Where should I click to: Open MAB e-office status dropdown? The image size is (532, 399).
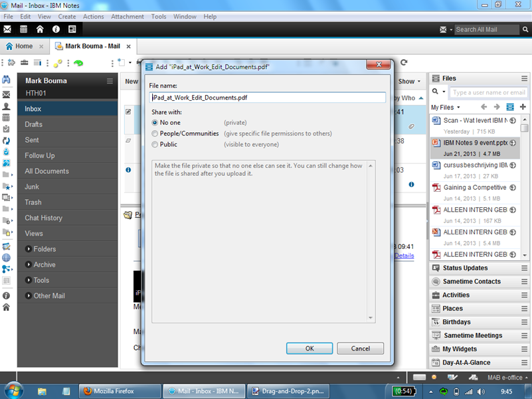click(x=507, y=377)
